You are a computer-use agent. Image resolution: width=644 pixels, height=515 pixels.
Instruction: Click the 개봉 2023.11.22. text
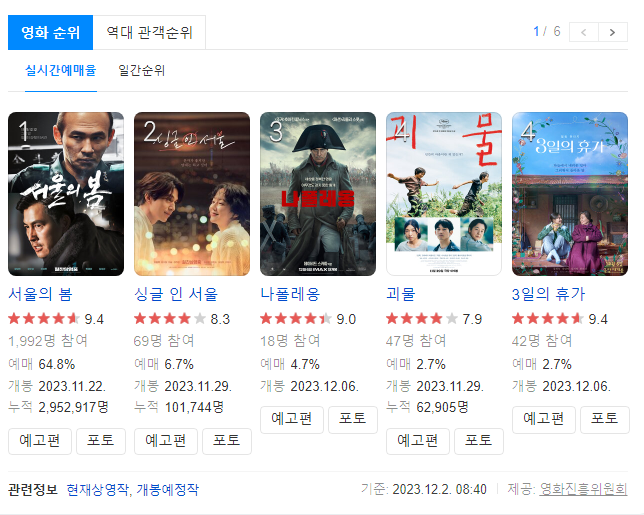pyautogui.click(x=57, y=386)
